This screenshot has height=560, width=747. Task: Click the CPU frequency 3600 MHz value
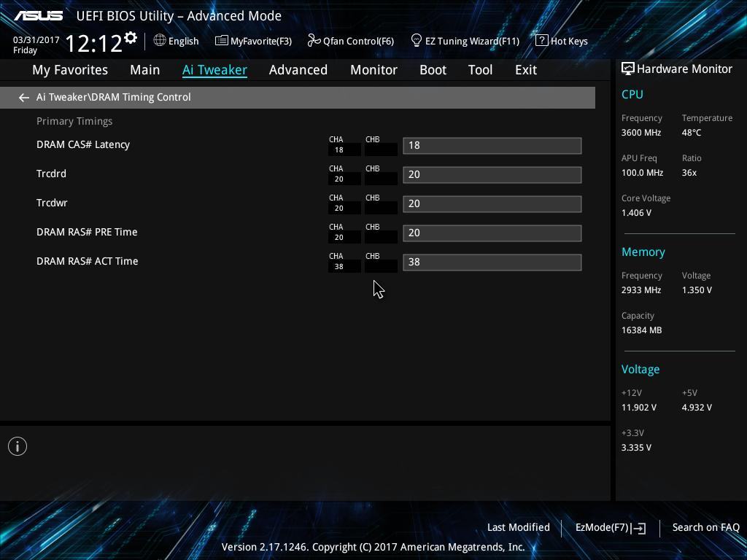pos(640,133)
